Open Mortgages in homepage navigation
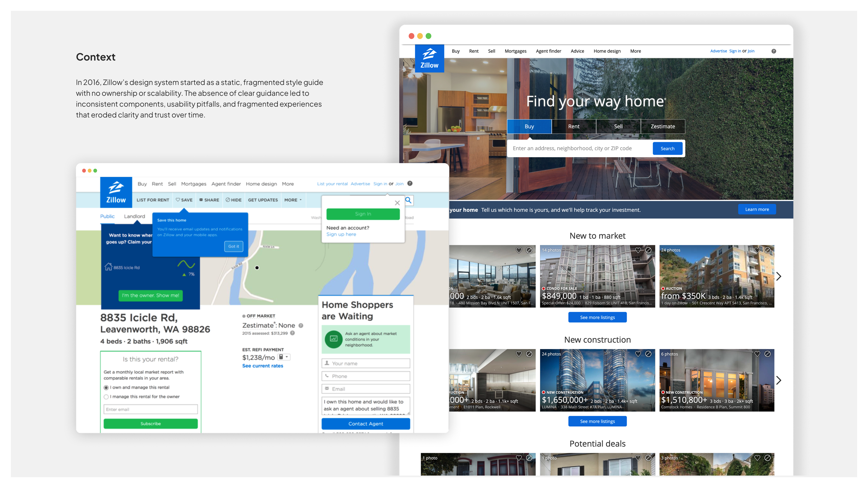 (x=515, y=51)
